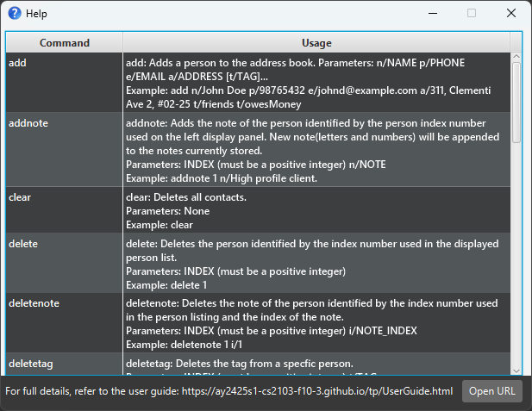Click the Usage column header
The width and height of the screenshot is (532, 411).
point(316,42)
